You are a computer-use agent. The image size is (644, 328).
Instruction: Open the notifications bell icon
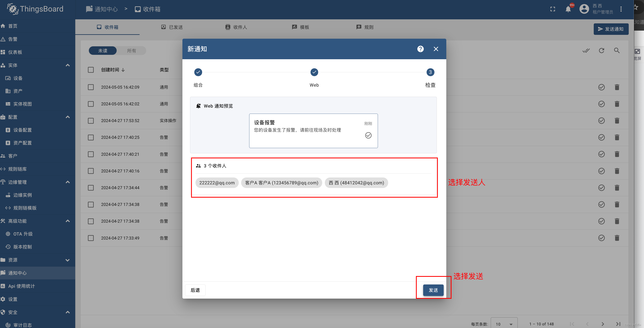[568, 9]
